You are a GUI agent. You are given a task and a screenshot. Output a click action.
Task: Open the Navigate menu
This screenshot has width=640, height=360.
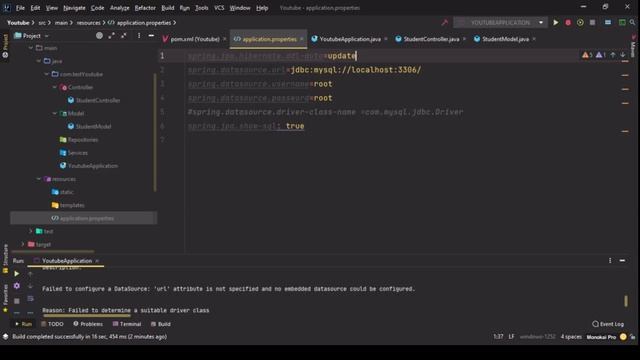point(74,8)
